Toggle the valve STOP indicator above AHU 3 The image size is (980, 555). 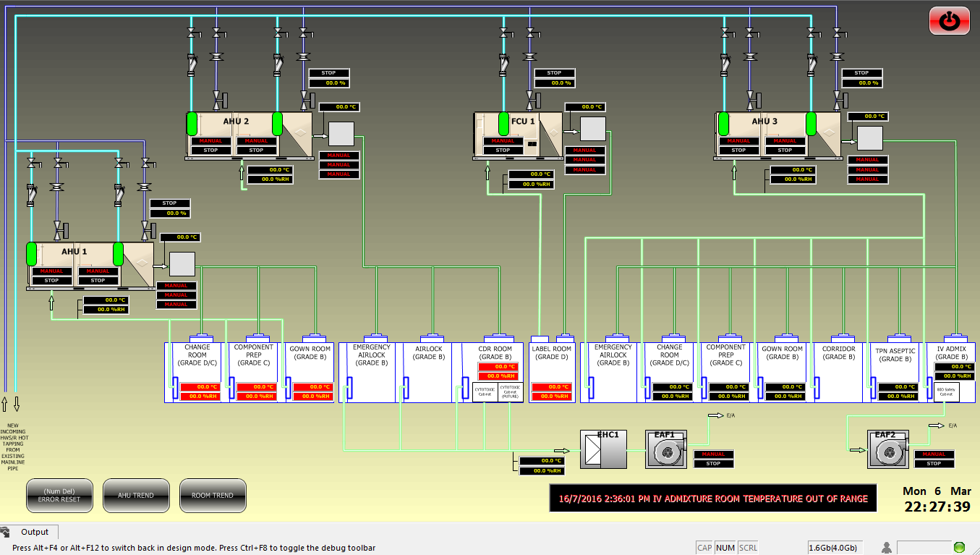coord(861,73)
